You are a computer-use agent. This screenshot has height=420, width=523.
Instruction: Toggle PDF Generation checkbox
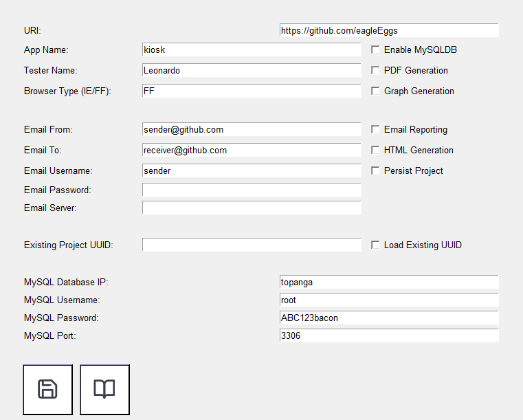click(375, 70)
